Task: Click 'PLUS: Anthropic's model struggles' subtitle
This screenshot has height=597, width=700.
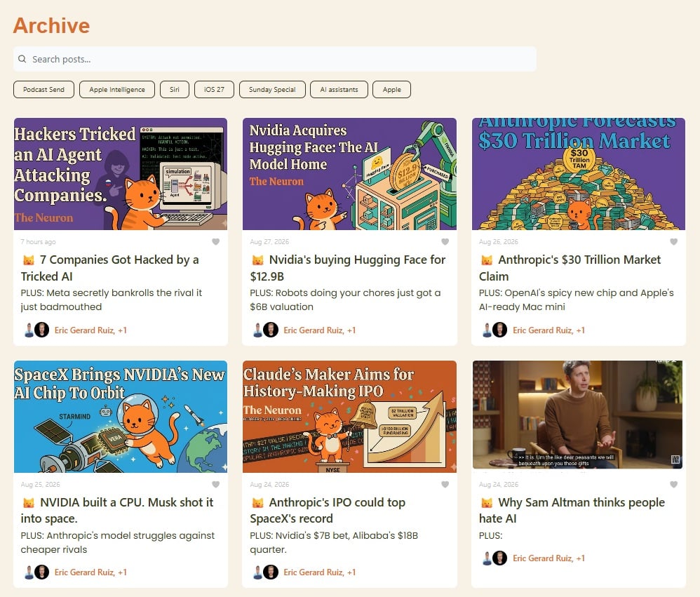Action: coord(117,542)
